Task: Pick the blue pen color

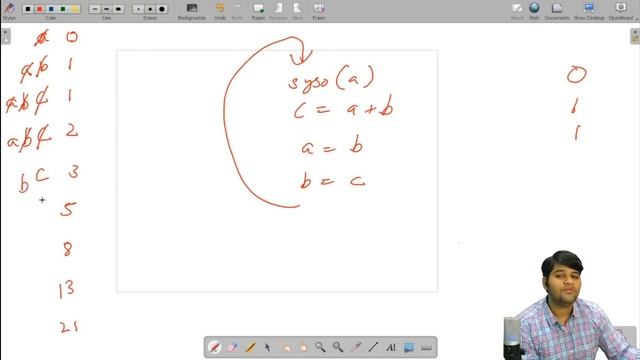Action: point(51,9)
